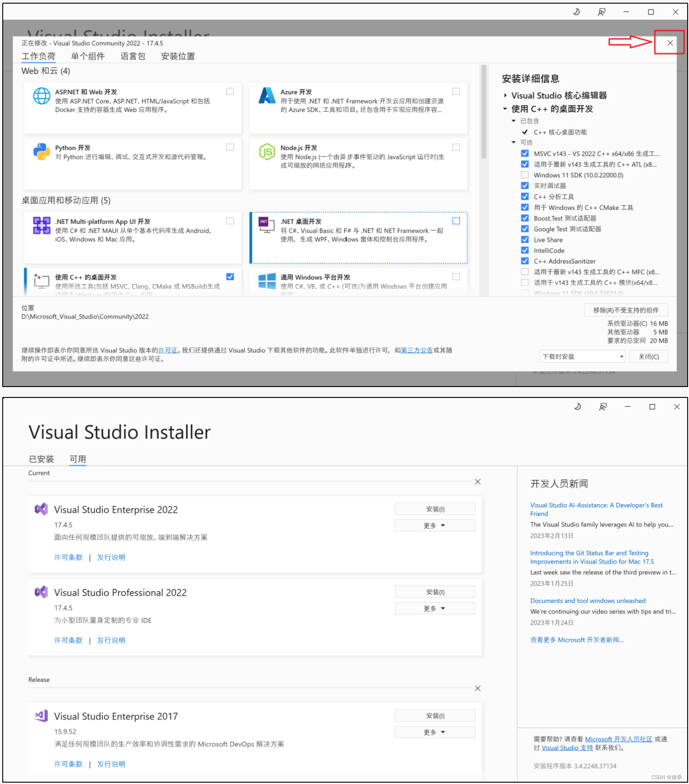Open Documents and tool windows unleashed article

tap(588, 600)
